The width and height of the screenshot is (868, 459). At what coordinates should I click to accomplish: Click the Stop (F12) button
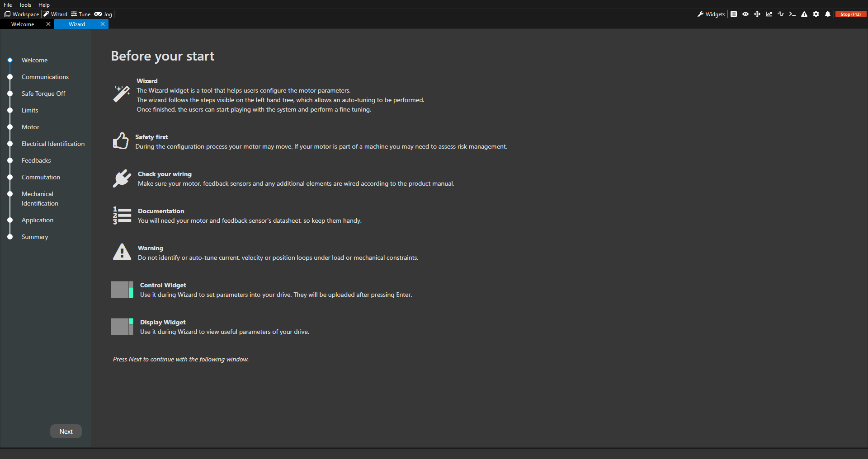(851, 14)
